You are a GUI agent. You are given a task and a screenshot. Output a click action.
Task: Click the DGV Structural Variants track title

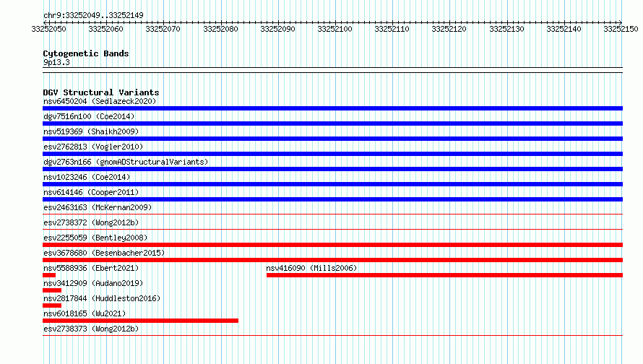[101, 92]
